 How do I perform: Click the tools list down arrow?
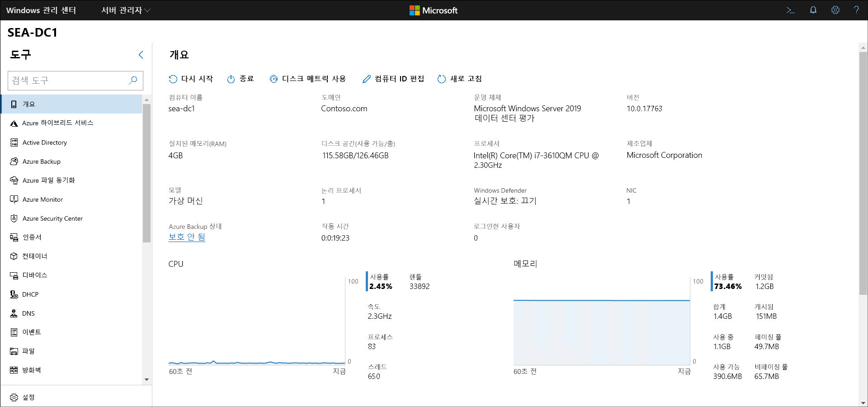pos(146,380)
